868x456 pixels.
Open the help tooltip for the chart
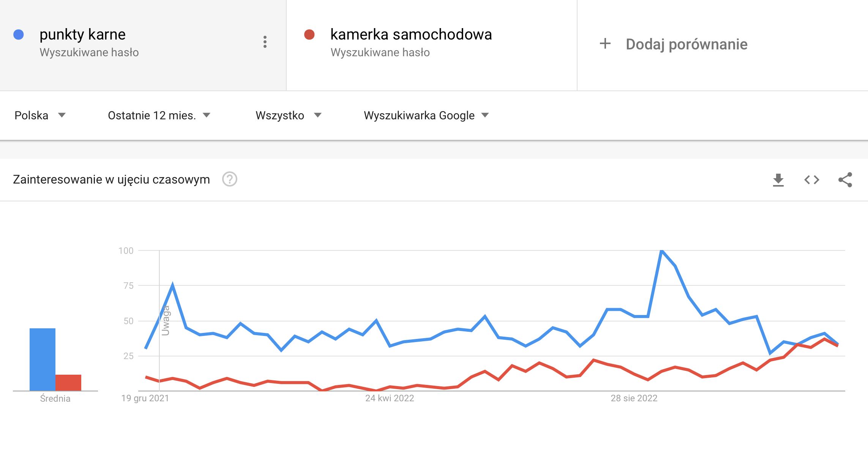(x=230, y=179)
